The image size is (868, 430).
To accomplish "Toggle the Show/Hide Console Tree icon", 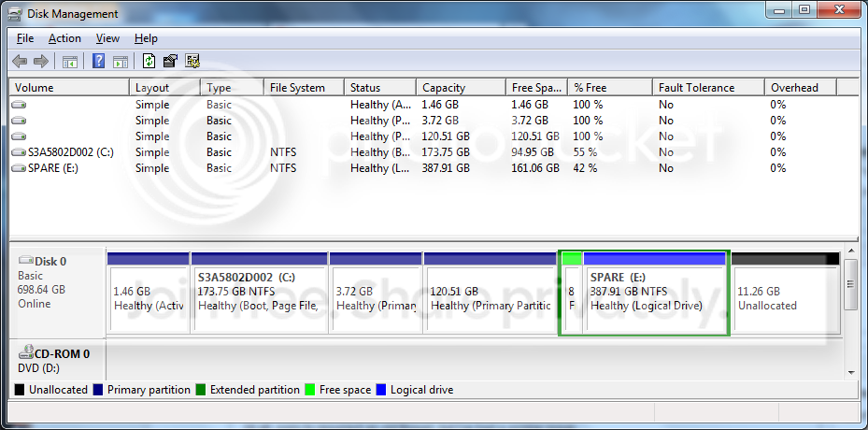I will pos(70,62).
